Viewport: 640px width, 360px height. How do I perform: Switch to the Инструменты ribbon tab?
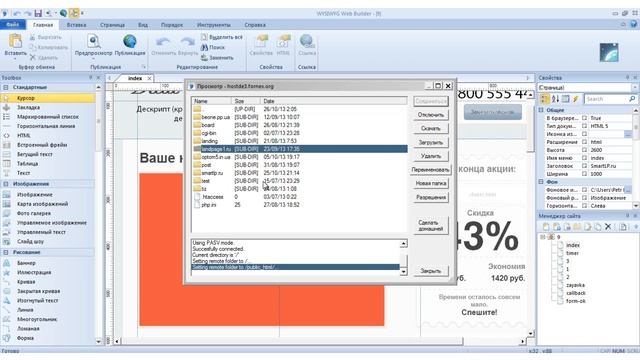[214, 25]
